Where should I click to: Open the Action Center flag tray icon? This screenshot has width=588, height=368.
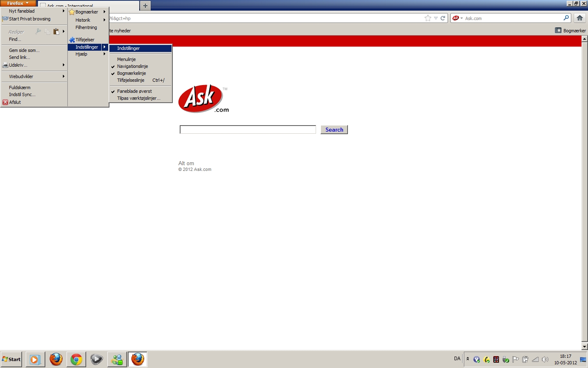(x=516, y=359)
